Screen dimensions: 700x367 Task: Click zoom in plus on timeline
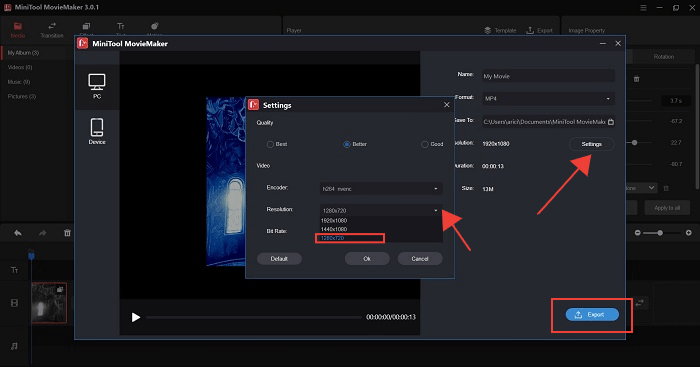point(689,233)
